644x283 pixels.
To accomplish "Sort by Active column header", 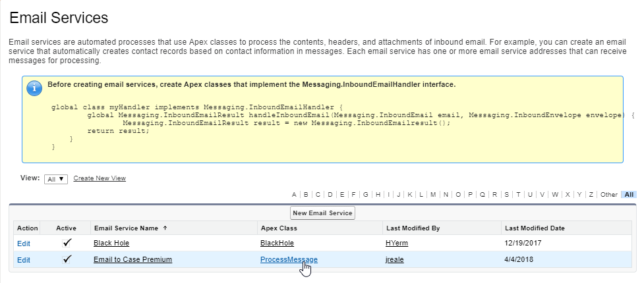I will 66,228.
